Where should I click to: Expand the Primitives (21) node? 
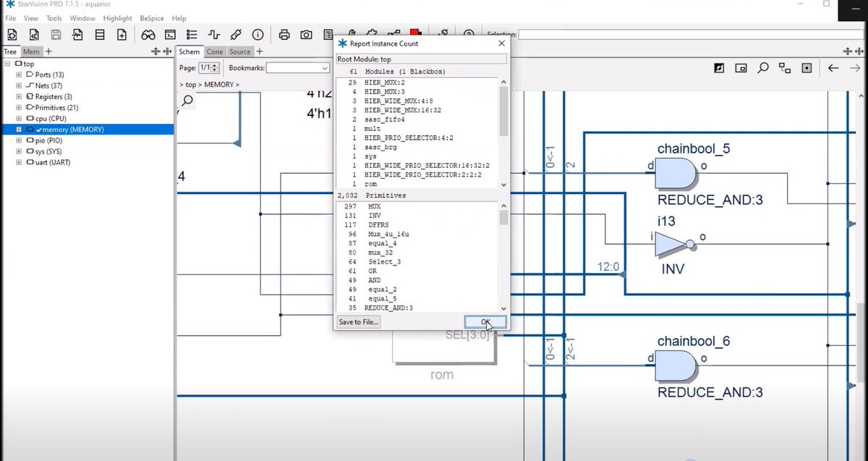(x=20, y=107)
